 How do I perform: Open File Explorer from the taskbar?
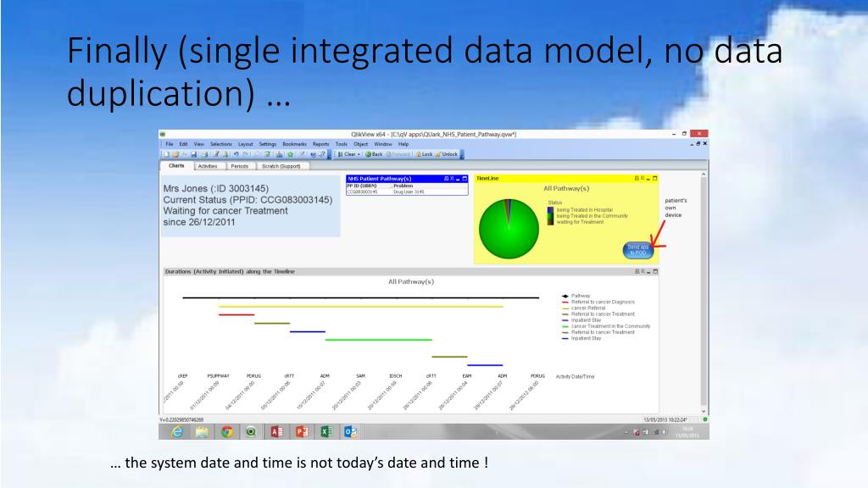[x=202, y=431]
